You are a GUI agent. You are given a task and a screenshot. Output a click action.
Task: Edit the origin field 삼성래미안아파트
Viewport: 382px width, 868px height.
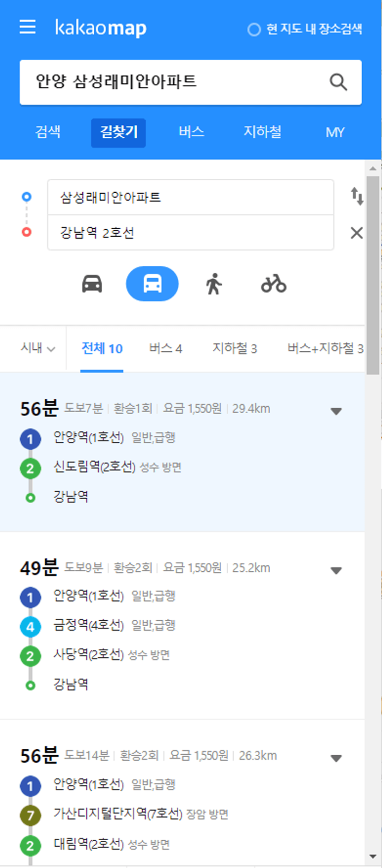pyautogui.click(x=191, y=197)
